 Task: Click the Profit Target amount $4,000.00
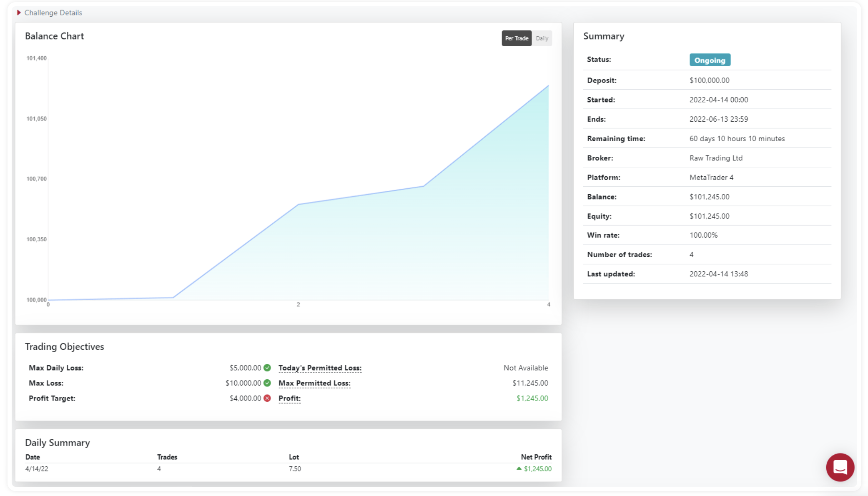(x=245, y=398)
